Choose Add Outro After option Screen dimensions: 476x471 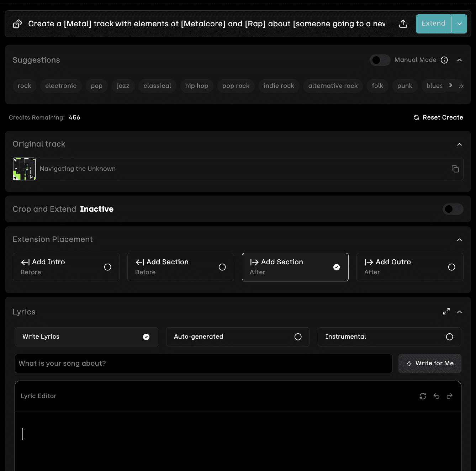tap(409, 267)
